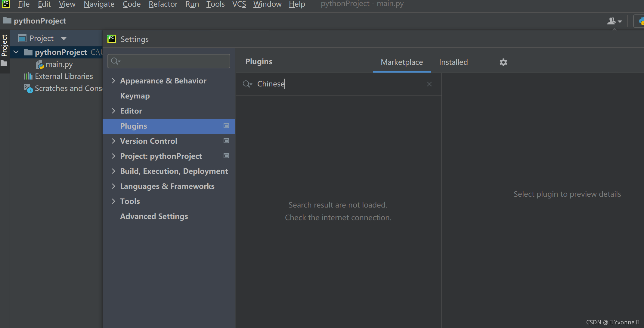Open Advanced Settings page
Viewport: 644px width, 328px height.
[x=154, y=216]
